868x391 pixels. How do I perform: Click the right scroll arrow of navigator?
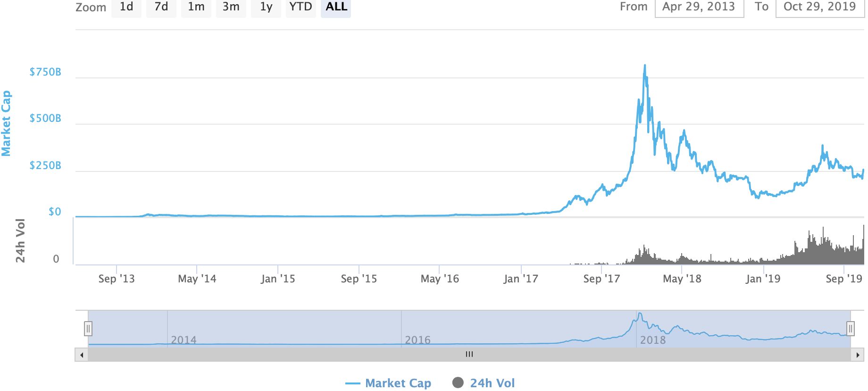click(857, 355)
